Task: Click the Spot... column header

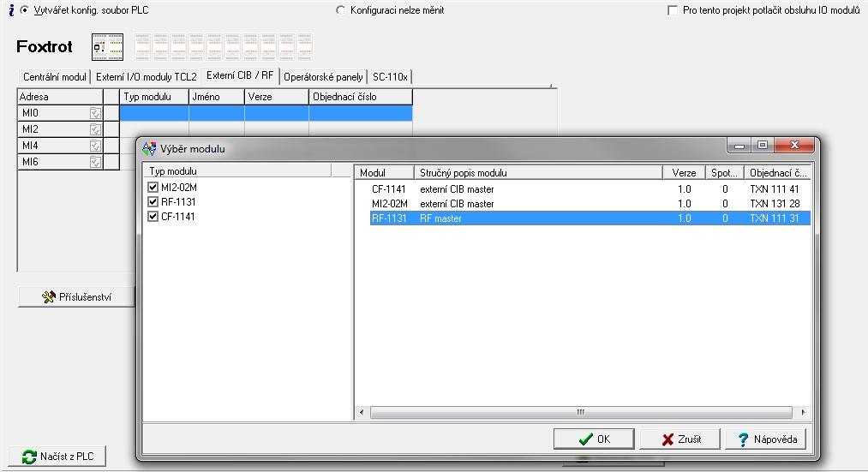Action: pyautogui.click(x=725, y=173)
